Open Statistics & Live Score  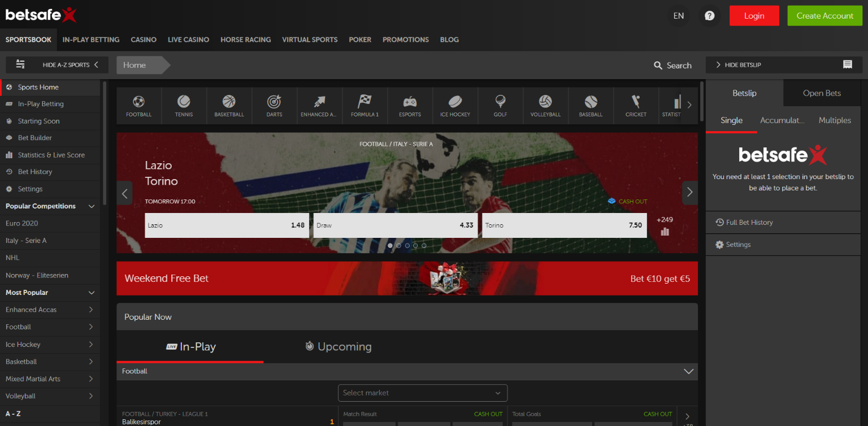pos(50,155)
